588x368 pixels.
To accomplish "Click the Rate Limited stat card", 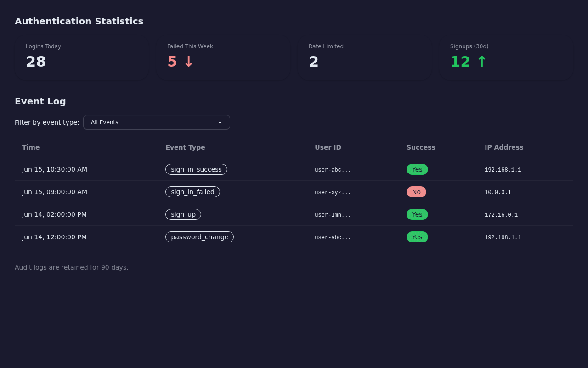I will (365, 58).
